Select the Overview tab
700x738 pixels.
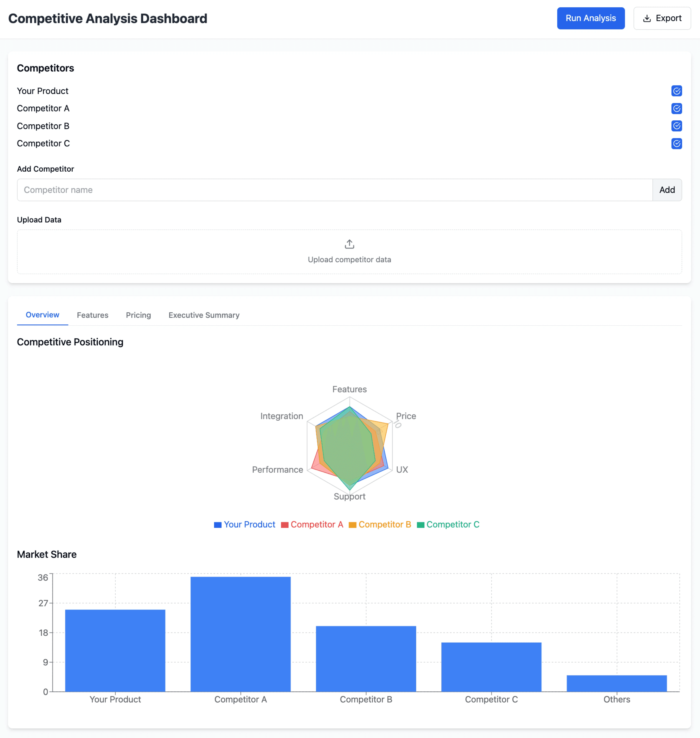[x=42, y=315]
